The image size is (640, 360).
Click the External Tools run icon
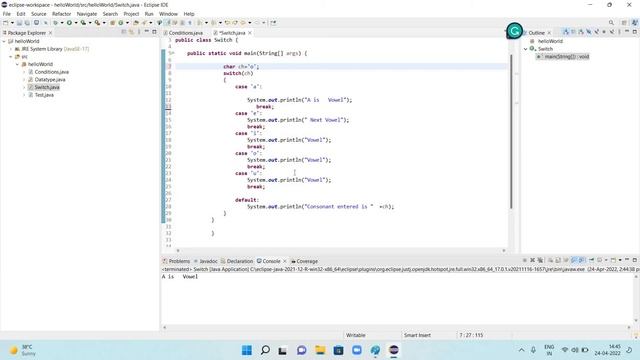(x=98, y=23)
